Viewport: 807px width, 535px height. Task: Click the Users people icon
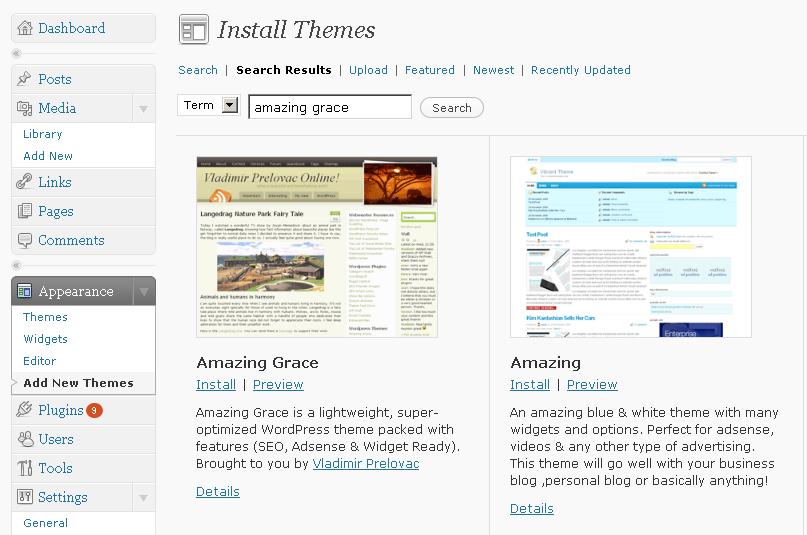pos(25,439)
